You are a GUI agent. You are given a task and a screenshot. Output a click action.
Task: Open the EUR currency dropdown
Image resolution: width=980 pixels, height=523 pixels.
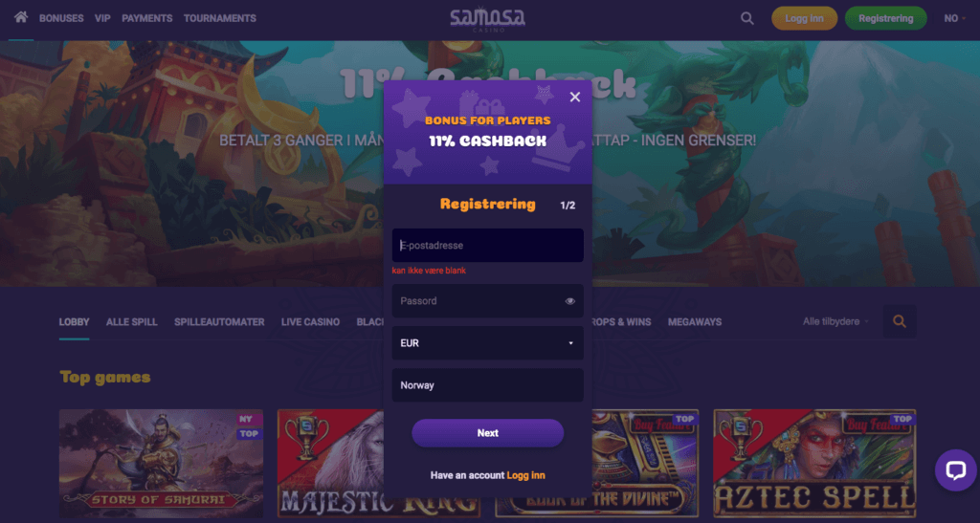click(487, 343)
